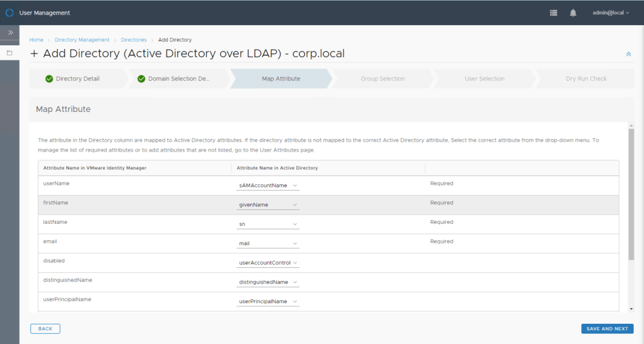The image size is (644, 344).
Task: Click the VMware logo icon in header
Action: coord(9,13)
